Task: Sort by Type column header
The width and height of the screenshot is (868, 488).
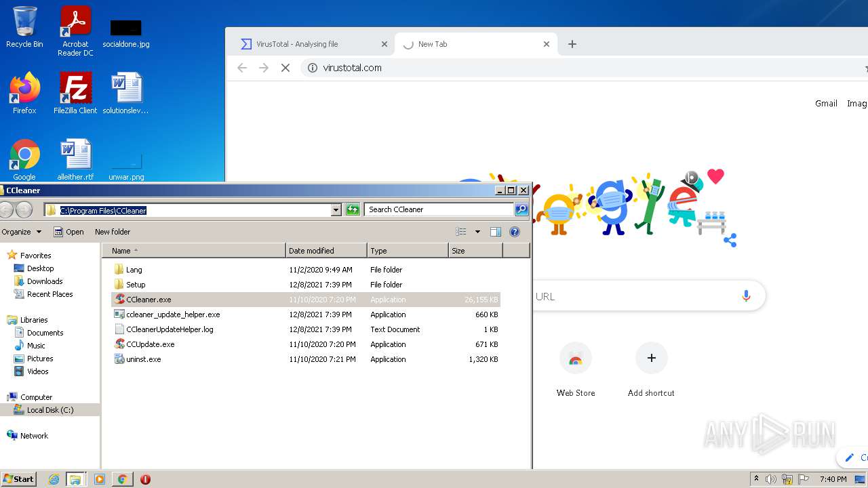Action: click(x=408, y=251)
